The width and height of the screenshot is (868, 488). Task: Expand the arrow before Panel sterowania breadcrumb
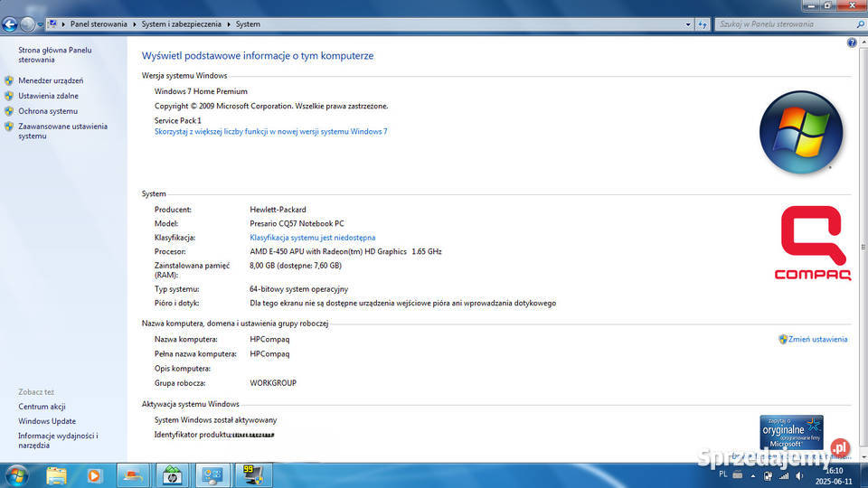coord(63,24)
